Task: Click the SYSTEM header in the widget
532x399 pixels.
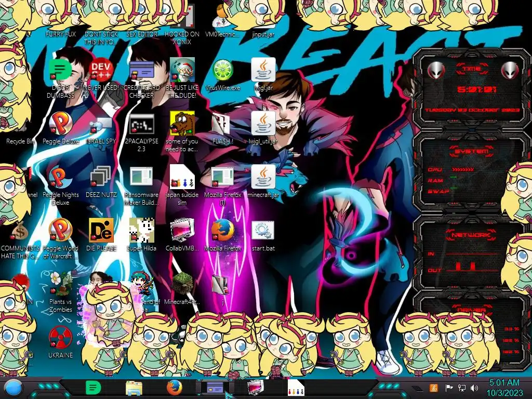Action: click(x=471, y=151)
